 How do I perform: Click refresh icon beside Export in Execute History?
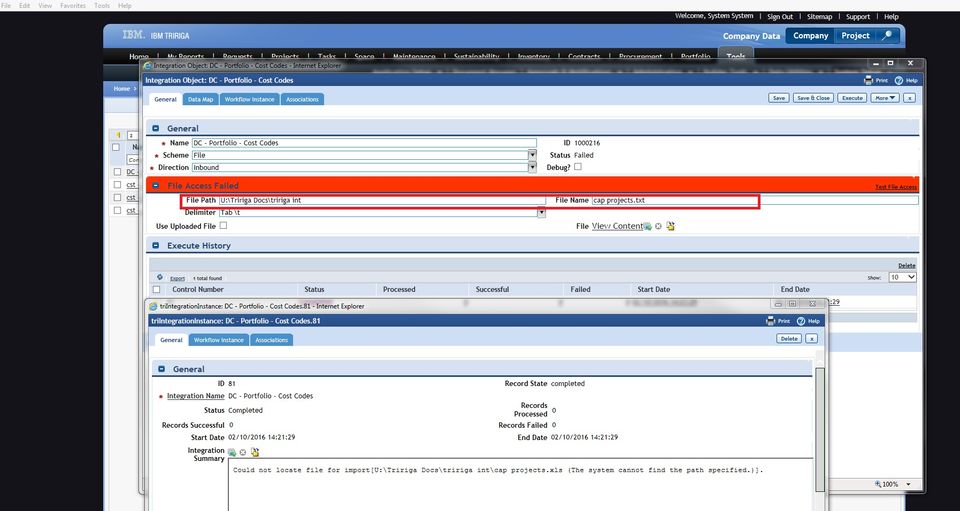[x=160, y=277]
